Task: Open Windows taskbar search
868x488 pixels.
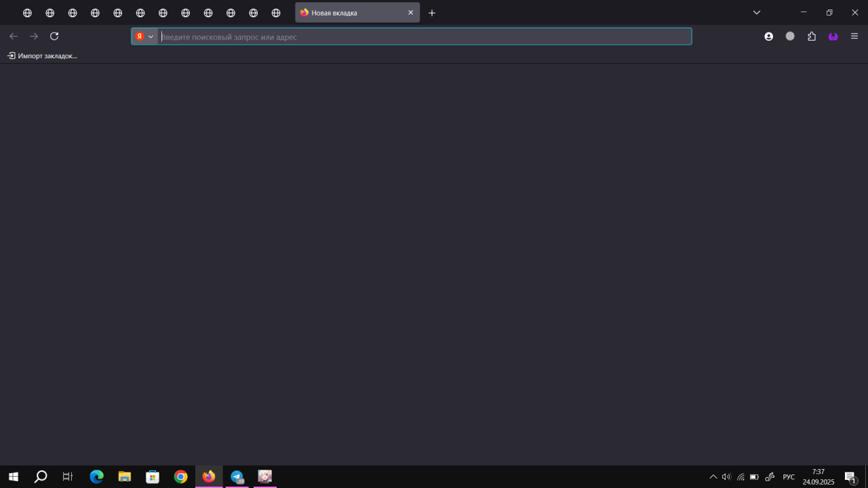Action: point(41,476)
